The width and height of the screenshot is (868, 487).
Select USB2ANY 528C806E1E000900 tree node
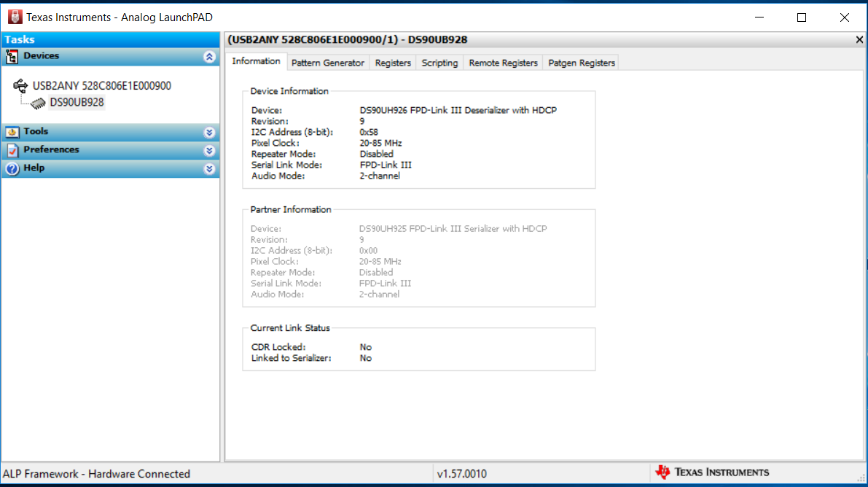(102, 86)
